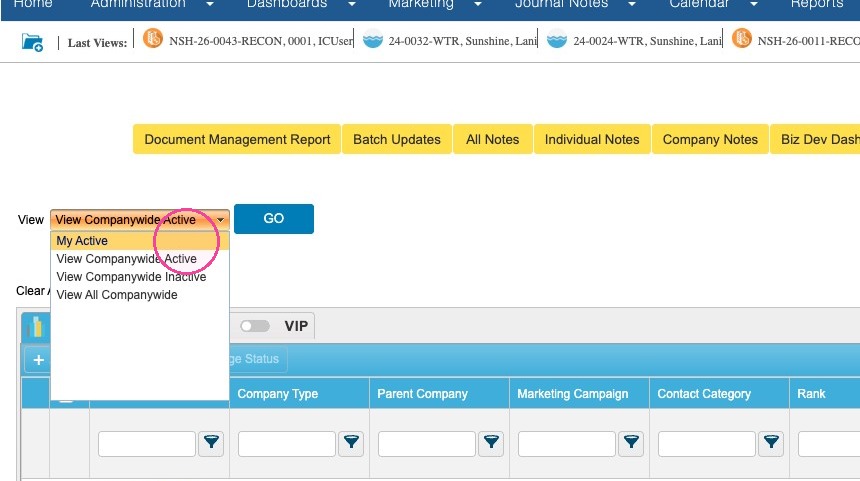Click Batch Updates button
Screen dimensions: 860x481
397,139
